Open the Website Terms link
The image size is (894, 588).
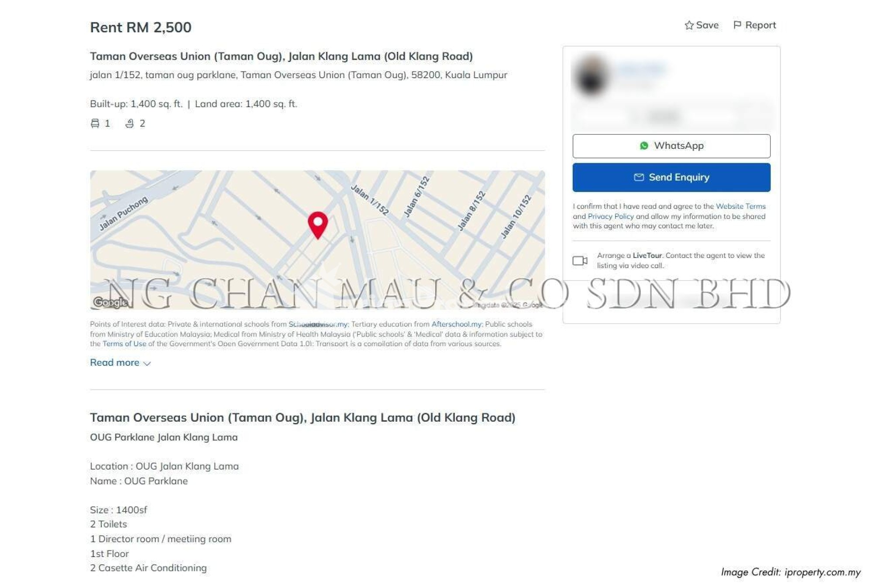coord(740,206)
